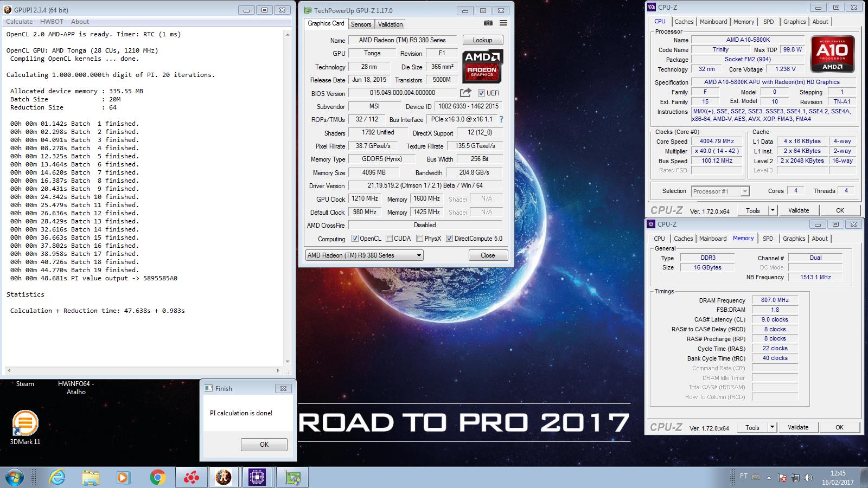Screen dimensions: 868x488
Task: Toggle the UEFI checkbox in GPU-Z
Action: pyautogui.click(x=481, y=93)
